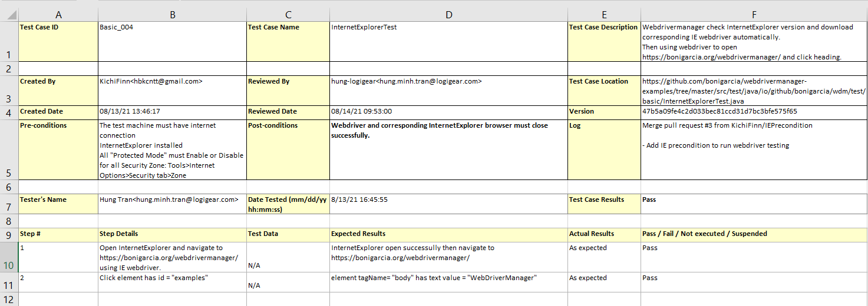This screenshot has width=868, height=306.
Task: Click the 'Version' label cell
Action: 604,113
